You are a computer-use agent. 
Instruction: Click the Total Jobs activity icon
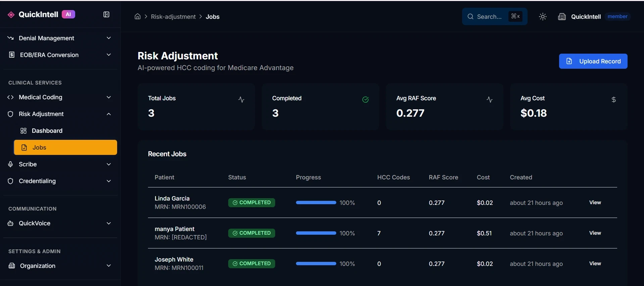point(241,100)
